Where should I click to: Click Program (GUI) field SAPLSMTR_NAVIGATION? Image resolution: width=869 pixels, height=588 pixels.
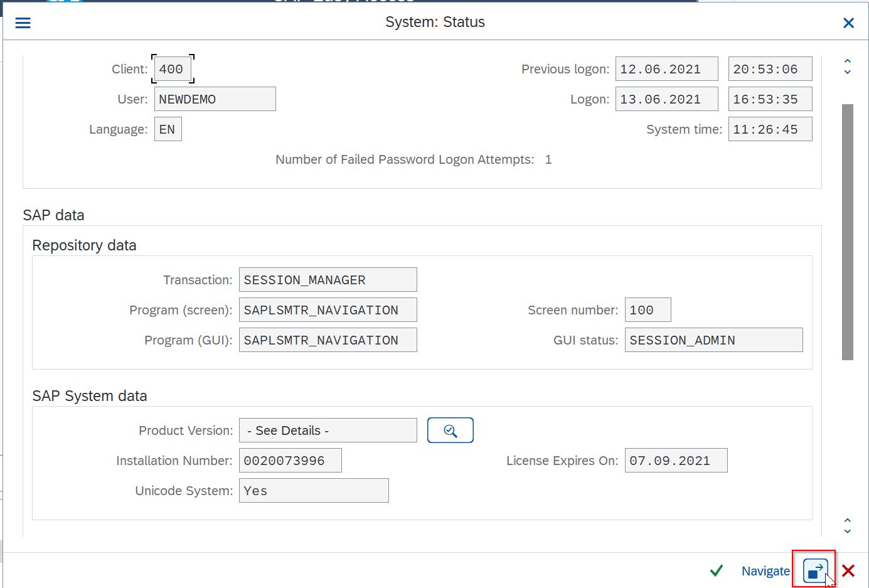coord(328,340)
